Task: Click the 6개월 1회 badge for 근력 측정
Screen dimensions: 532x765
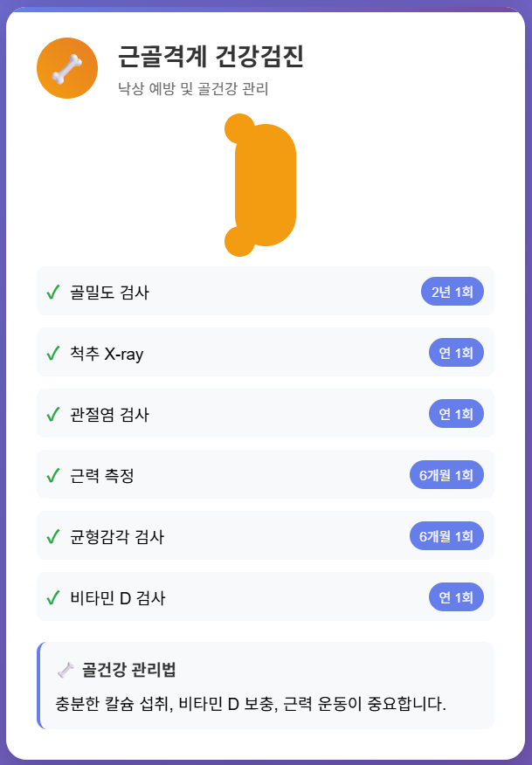Action: 446,474
